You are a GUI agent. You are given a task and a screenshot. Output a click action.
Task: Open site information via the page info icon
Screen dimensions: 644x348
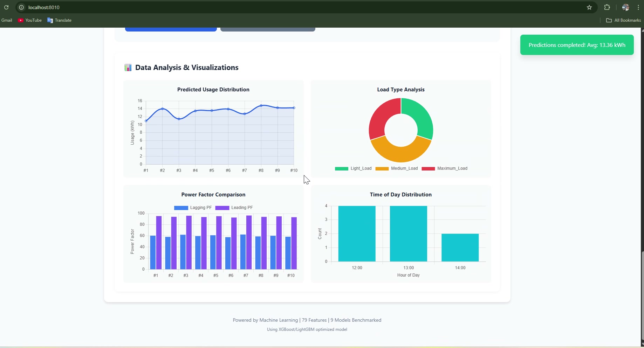coord(21,7)
